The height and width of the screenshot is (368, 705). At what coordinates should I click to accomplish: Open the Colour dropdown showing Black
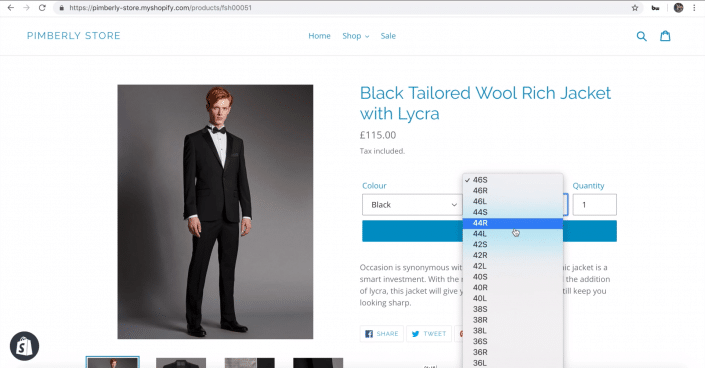[412, 205]
